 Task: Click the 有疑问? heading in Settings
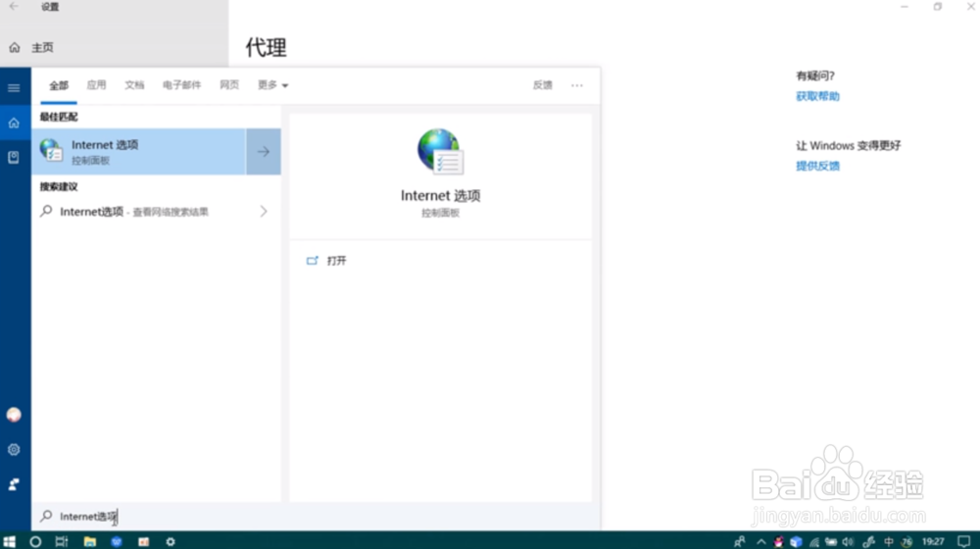click(815, 76)
